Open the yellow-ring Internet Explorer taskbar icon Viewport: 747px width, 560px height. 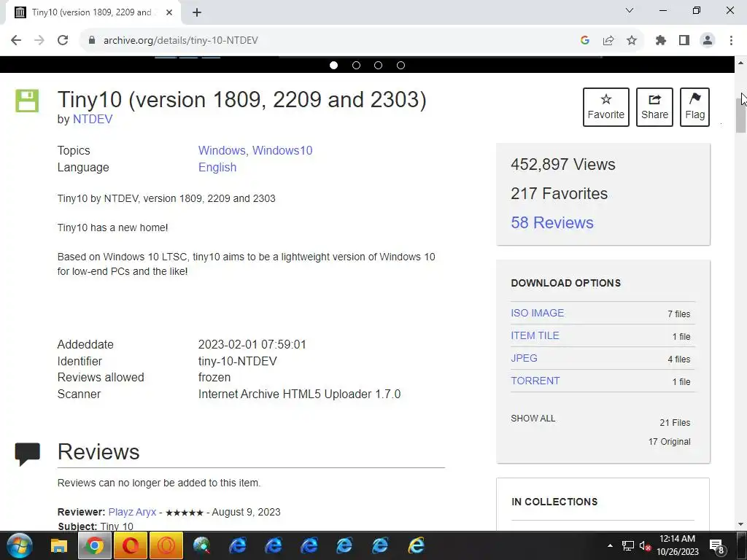(416, 545)
